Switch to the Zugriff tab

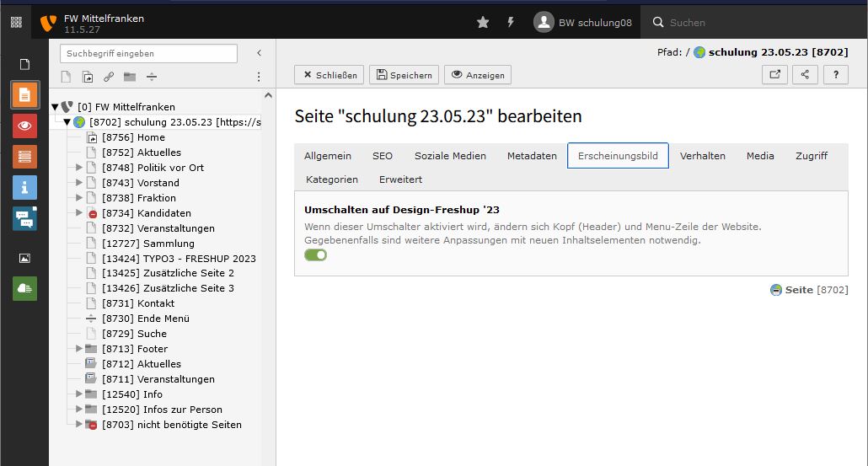[812, 156]
